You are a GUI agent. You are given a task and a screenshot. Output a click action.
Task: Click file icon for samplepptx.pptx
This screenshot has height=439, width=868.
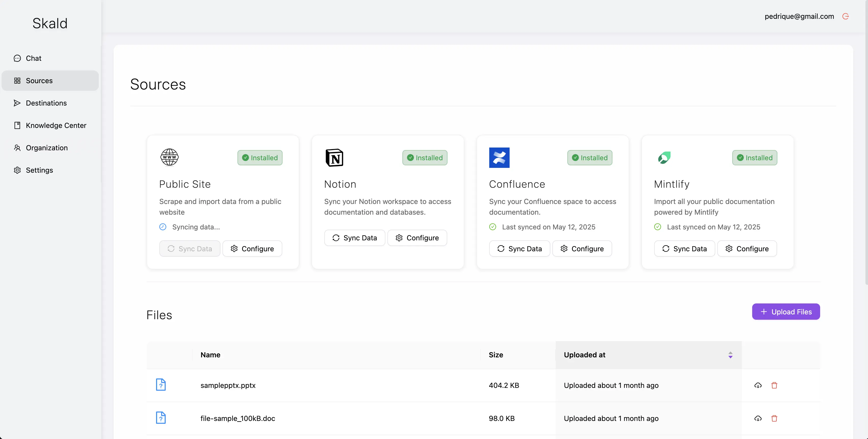pos(161,385)
